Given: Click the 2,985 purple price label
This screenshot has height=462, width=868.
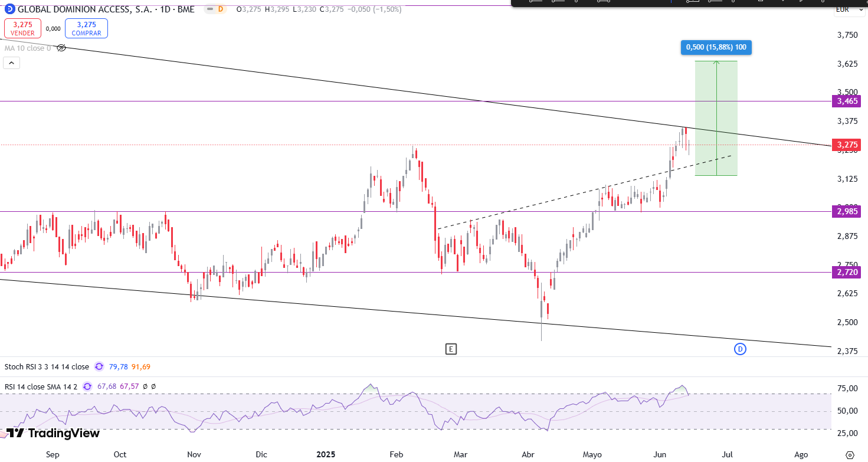Looking at the screenshot, I should 847,211.
